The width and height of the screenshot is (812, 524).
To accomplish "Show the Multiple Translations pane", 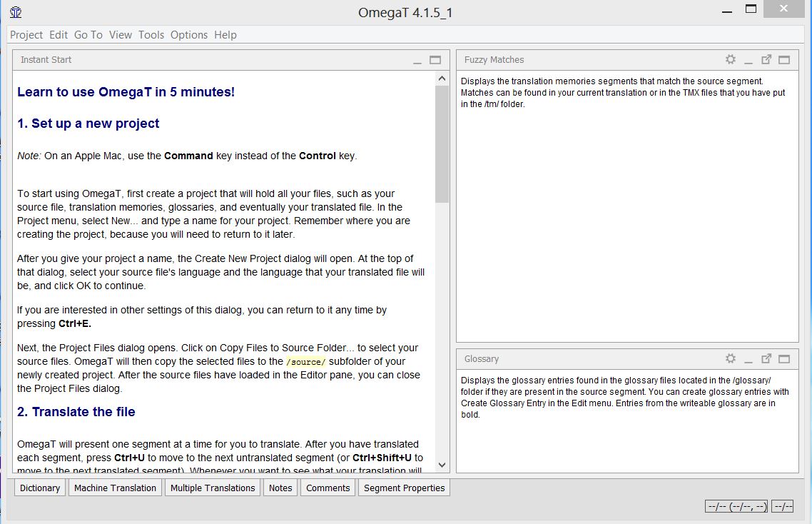I will 213,488.
